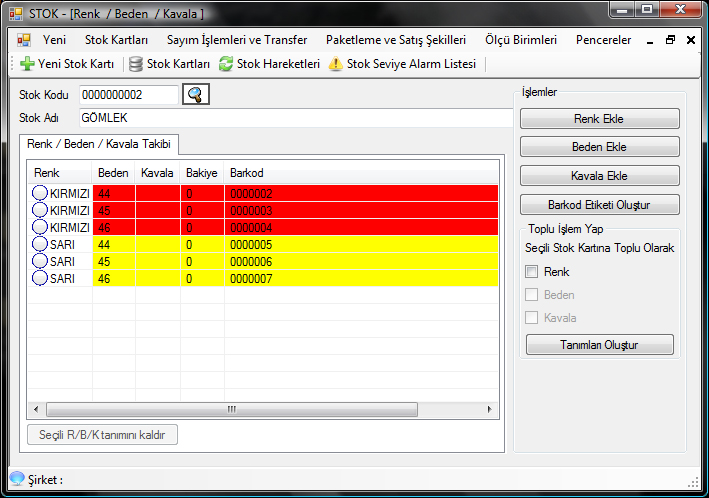Click the circle icon of SARI row with Beden 46
The width and height of the screenshot is (709, 498).
pos(40,278)
